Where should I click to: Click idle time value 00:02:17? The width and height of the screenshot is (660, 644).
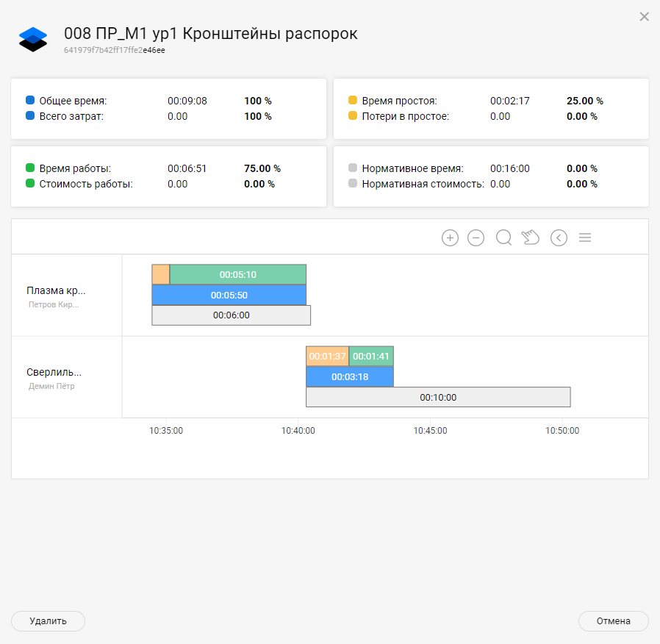[510, 101]
